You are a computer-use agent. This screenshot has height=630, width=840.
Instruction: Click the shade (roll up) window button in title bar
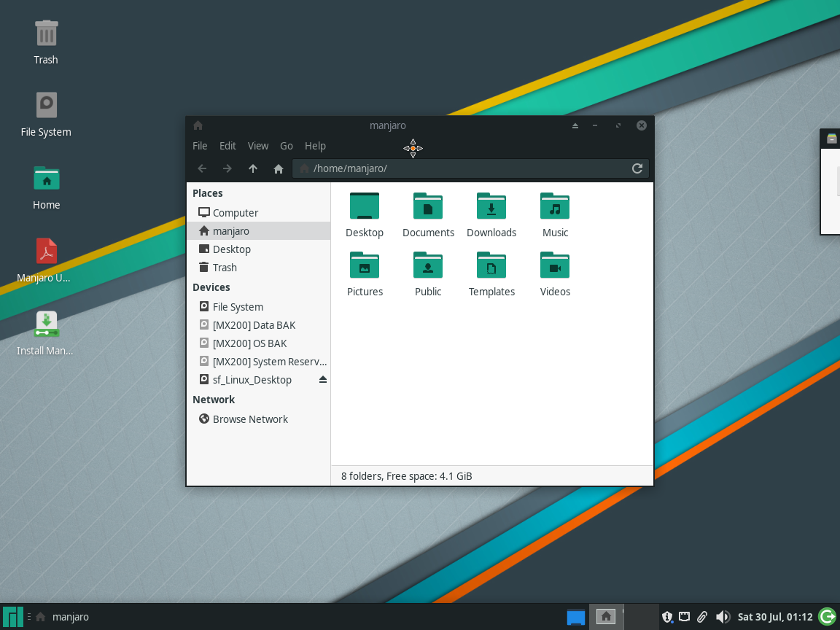click(x=575, y=125)
